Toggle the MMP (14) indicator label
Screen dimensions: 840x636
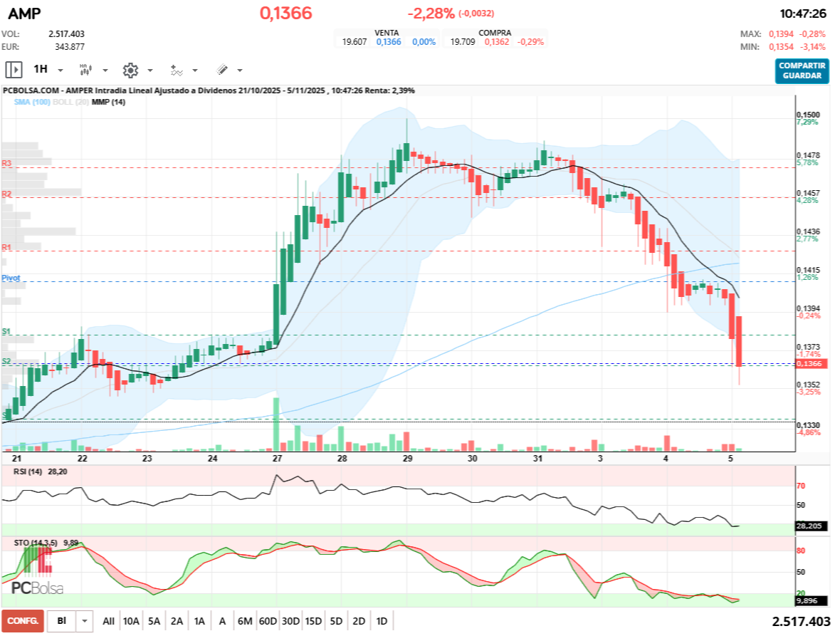point(108,103)
